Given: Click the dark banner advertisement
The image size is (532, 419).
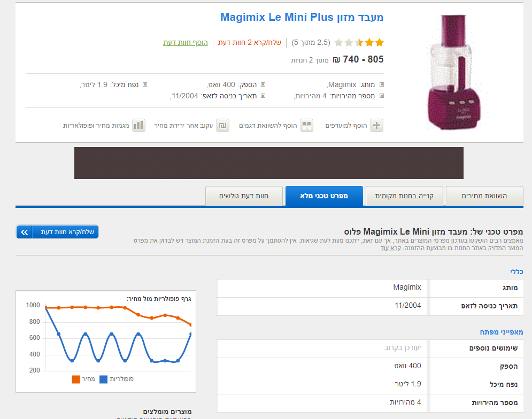Looking at the screenshot, I should [269, 163].
